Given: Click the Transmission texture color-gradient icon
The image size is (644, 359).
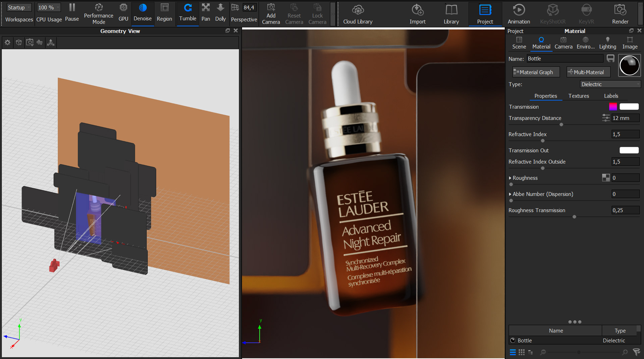Looking at the screenshot, I should coord(612,106).
